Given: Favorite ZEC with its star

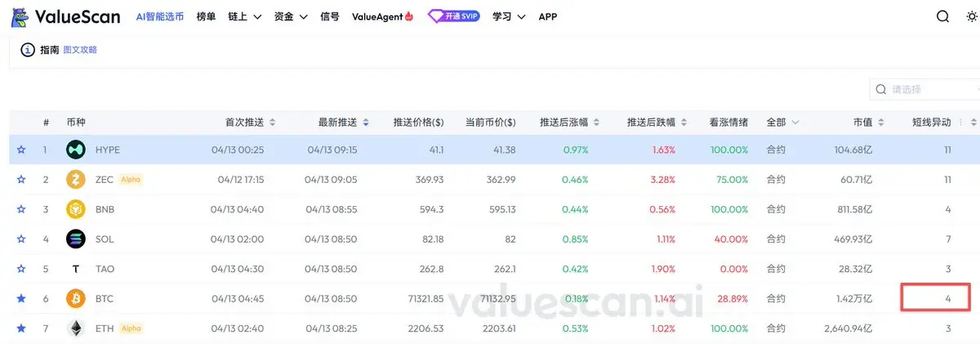Looking at the screenshot, I should point(21,180).
